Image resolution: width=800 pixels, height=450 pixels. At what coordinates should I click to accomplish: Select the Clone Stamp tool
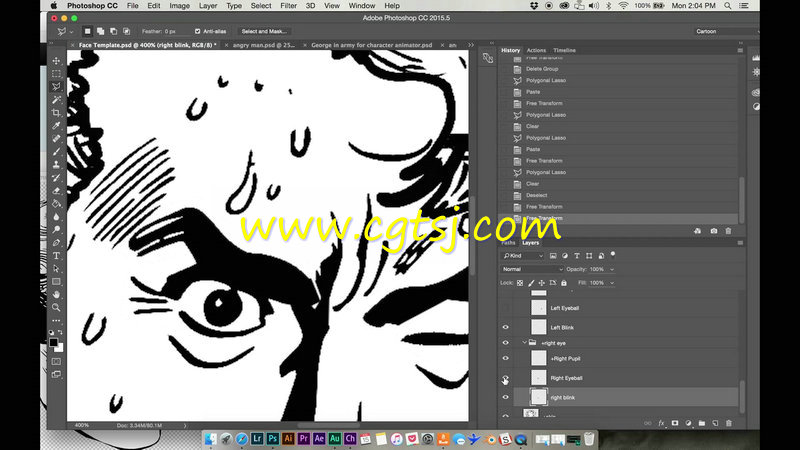tap(56, 165)
